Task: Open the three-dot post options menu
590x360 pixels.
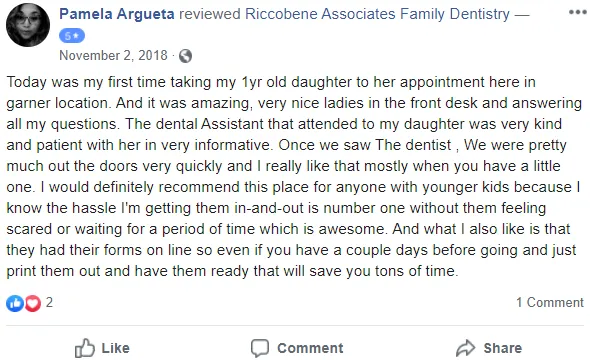Action: 577,12
